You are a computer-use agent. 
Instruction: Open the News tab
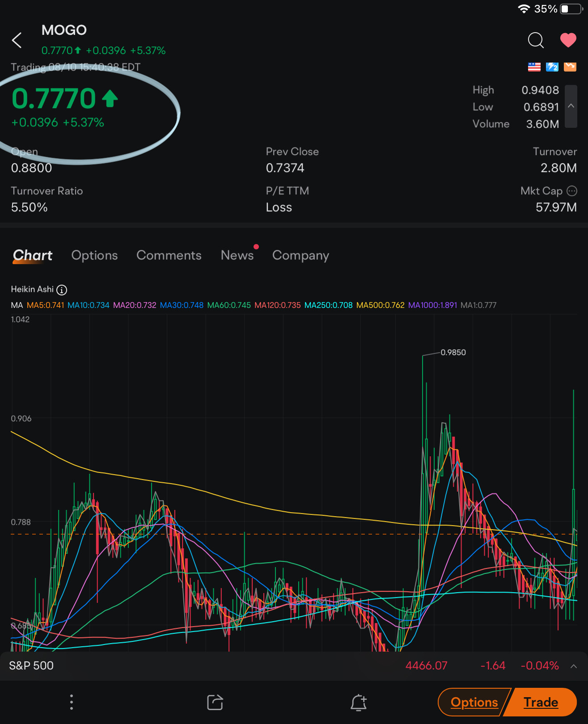click(237, 255)
